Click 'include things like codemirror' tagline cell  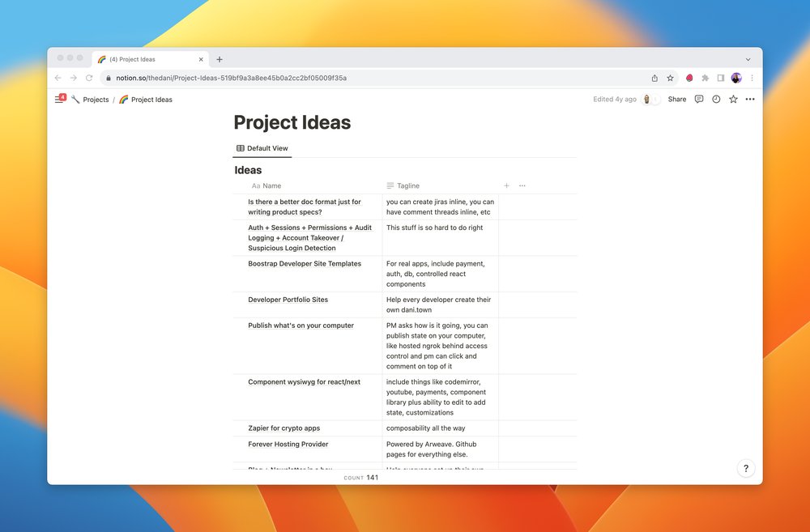tap(441, 398)
